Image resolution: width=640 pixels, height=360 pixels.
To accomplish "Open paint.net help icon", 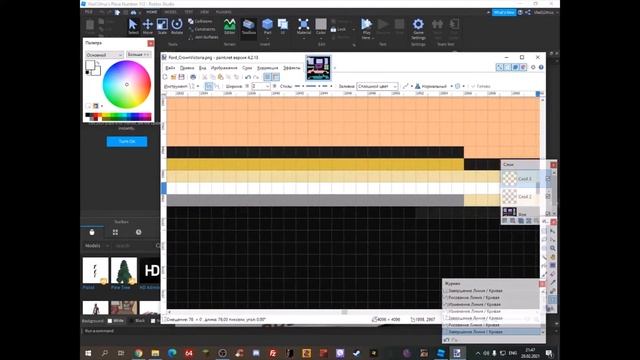I will point(541,67).
